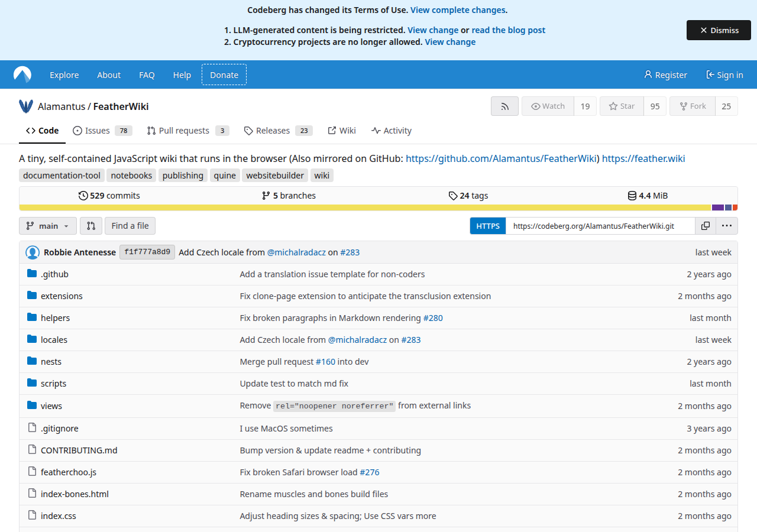The image size is (757, 532).
Task: Watch the FeatherWiki repository
Action: pos(548,106)
